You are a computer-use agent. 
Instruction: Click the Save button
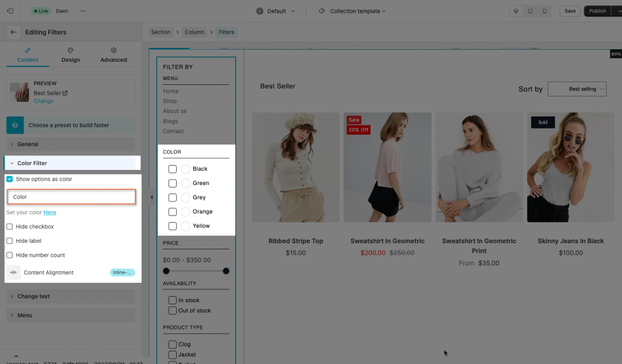coord(570,11)
